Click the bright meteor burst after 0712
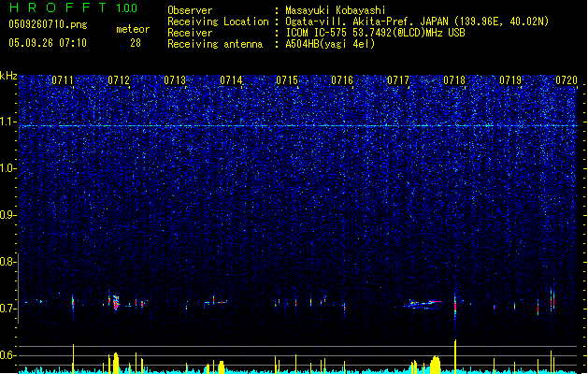The width and height of the screenshot is (588, 374). pos(116,302)
